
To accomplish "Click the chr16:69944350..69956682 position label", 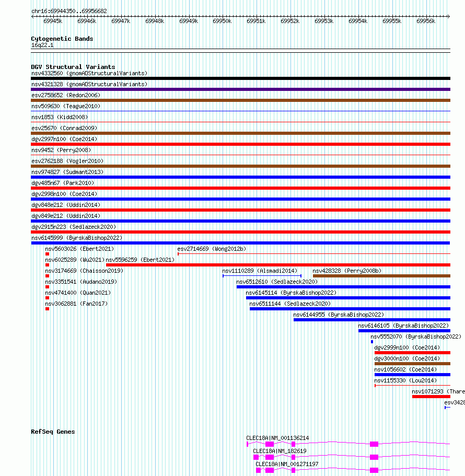I will (x=69, y=11).
